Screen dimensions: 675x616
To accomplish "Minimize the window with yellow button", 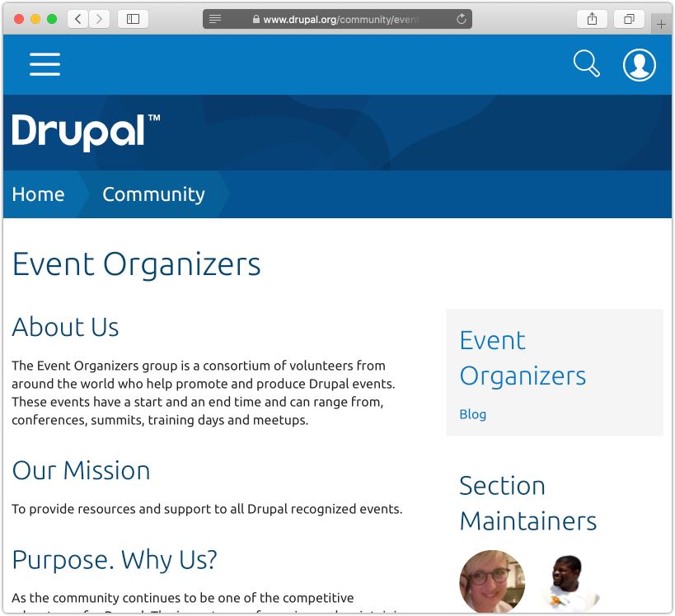I will 35,19.
